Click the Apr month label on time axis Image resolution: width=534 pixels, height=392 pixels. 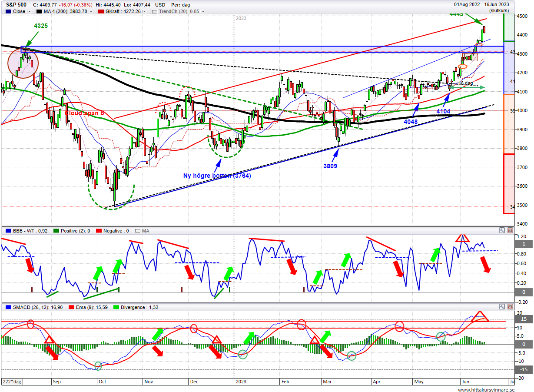pyautogui.click(x=376, y=382)
